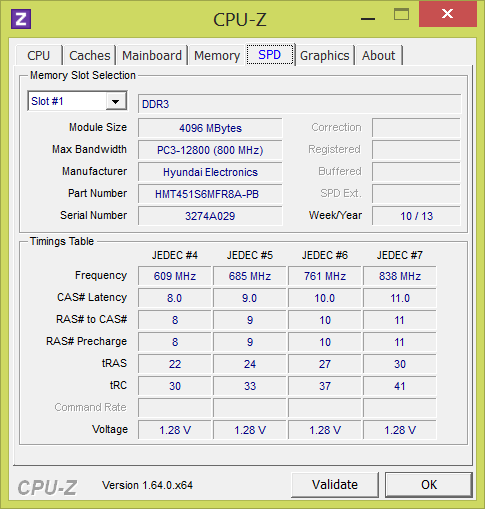Image resolution: width=485 pixels, height=509 pixels.
Task: Click the Part Number field HMT451S6MFR8A-PB
Action: [x=210, y=194]
